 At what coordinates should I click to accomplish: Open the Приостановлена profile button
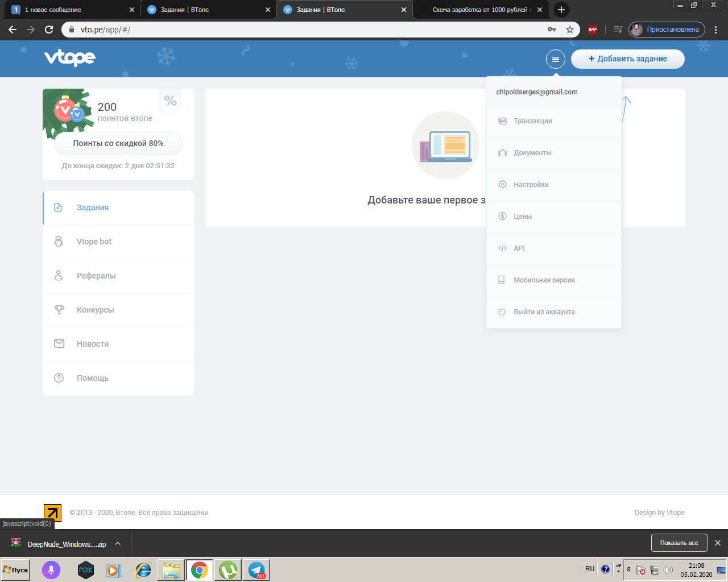(x=667, y=30)
